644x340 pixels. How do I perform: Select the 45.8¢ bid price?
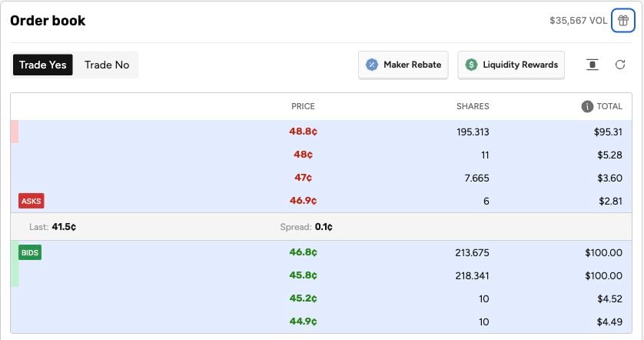(303, 275)
